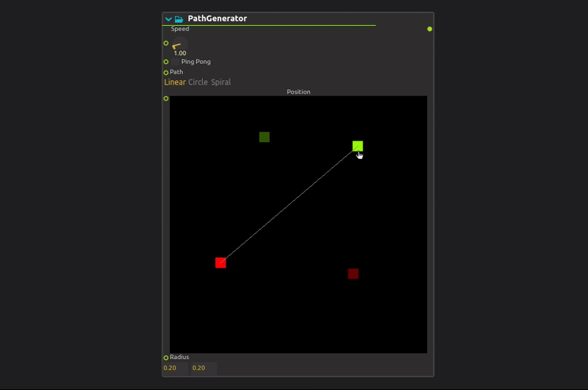The width and height of the screenshot is (588, 390).
Task: Click the dark red square handle
Action: [354, 274]
